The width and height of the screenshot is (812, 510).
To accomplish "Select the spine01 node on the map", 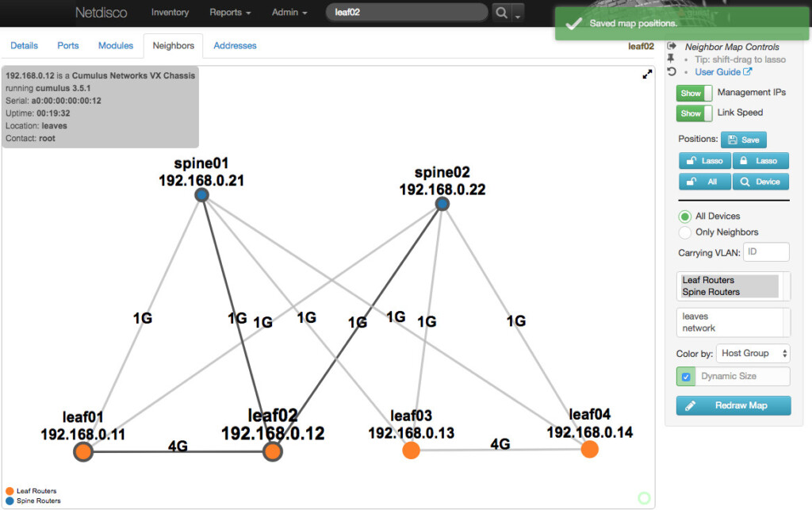I will [201, 194].
